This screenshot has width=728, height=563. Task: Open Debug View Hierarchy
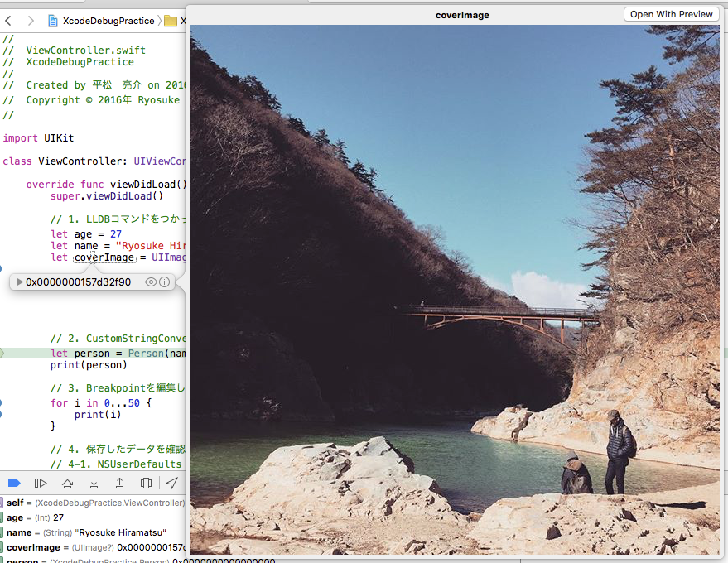(146, 484)
